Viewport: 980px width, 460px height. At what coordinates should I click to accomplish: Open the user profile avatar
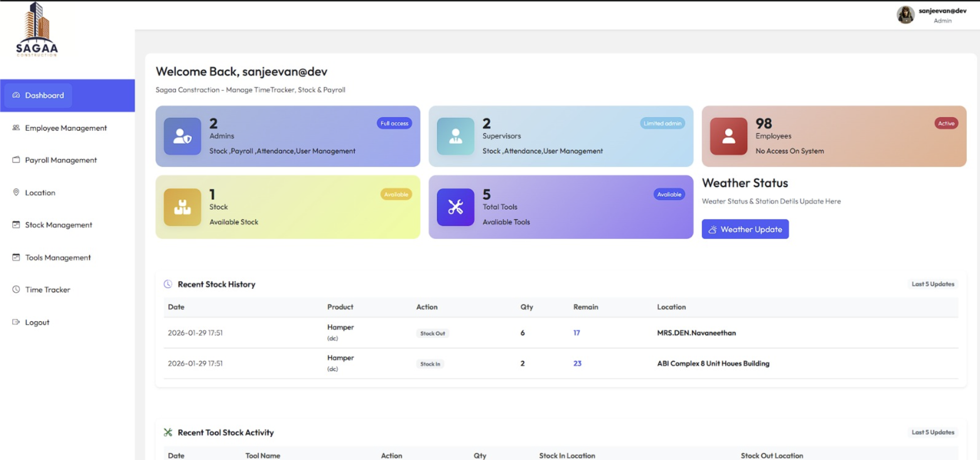pyautogui.click(x=905, y=15)
